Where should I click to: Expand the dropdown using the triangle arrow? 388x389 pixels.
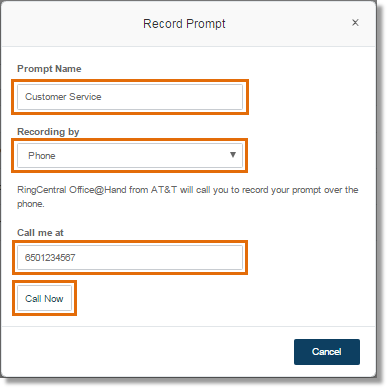coord(233,155)
